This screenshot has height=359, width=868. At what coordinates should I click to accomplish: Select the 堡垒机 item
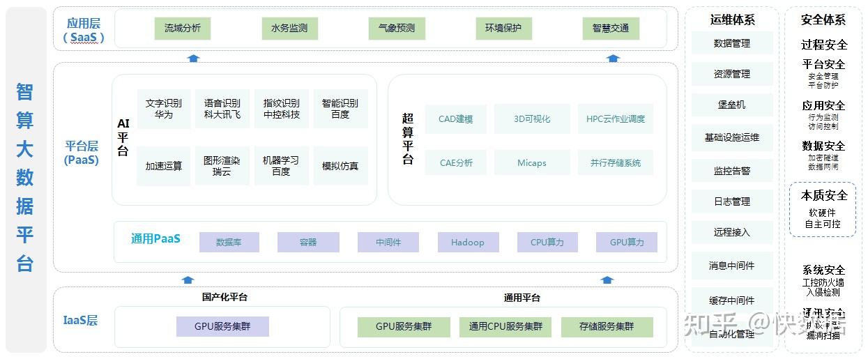(x=732, y=105)
